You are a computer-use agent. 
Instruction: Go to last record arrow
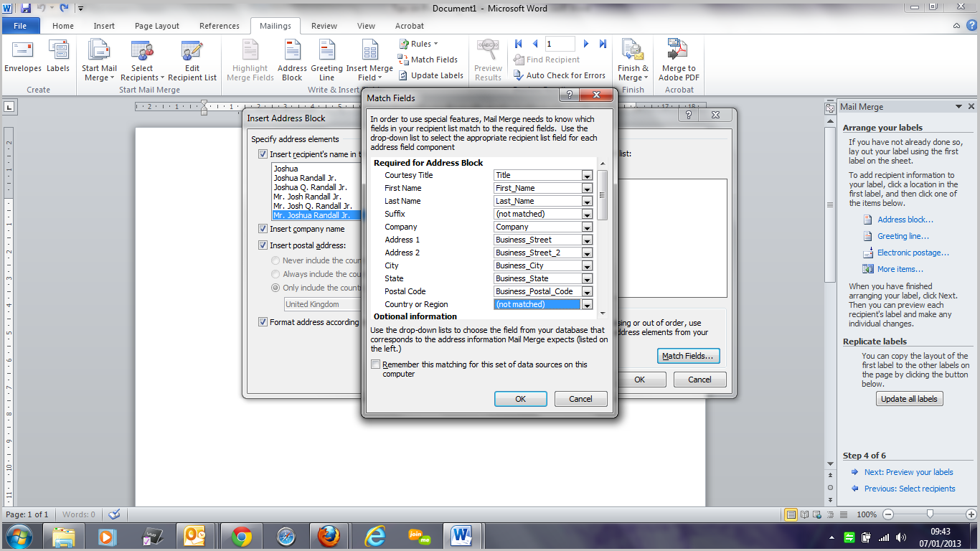coord(603,44)
